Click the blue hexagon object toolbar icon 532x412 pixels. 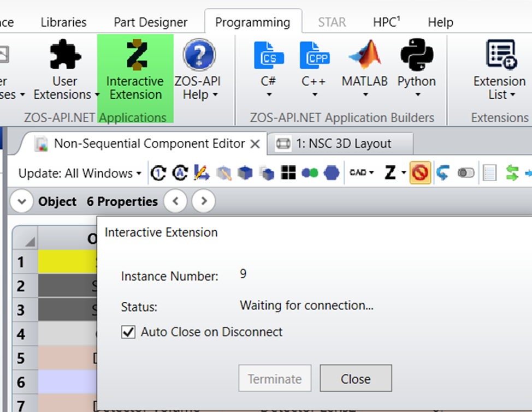(x=331, y=174)
